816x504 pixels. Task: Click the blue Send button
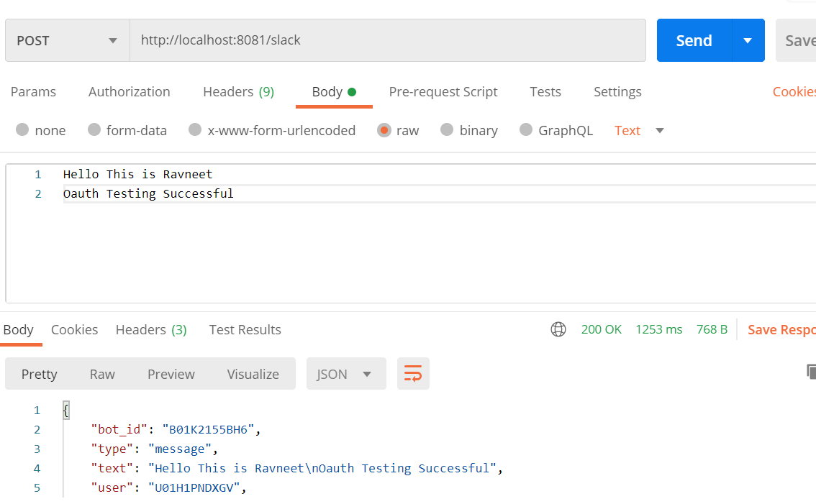694,40
